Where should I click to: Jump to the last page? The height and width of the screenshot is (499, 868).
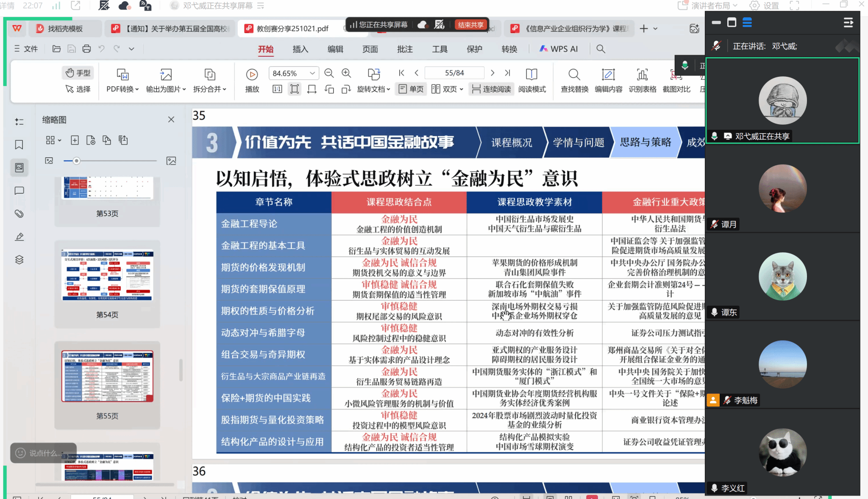click(508, 73)
